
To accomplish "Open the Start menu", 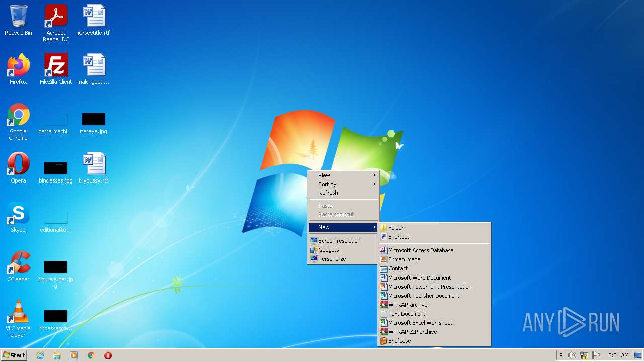I will coord(14,355).
